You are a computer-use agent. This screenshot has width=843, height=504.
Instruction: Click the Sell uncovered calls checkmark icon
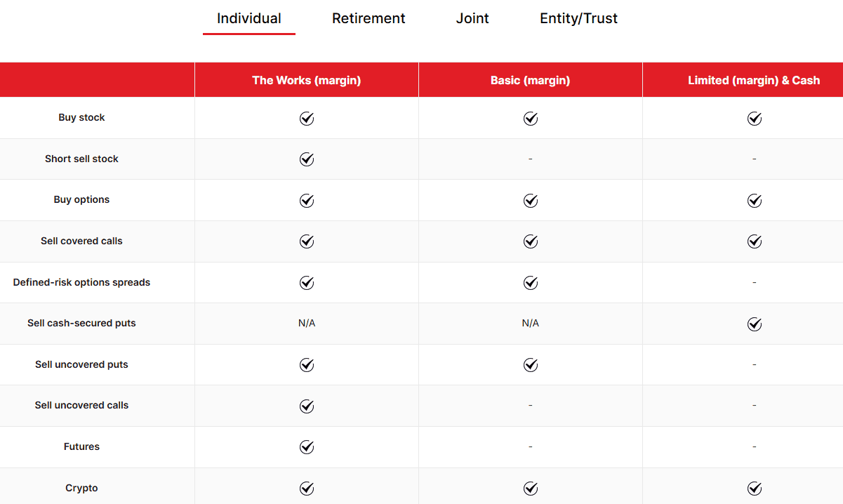306,406
